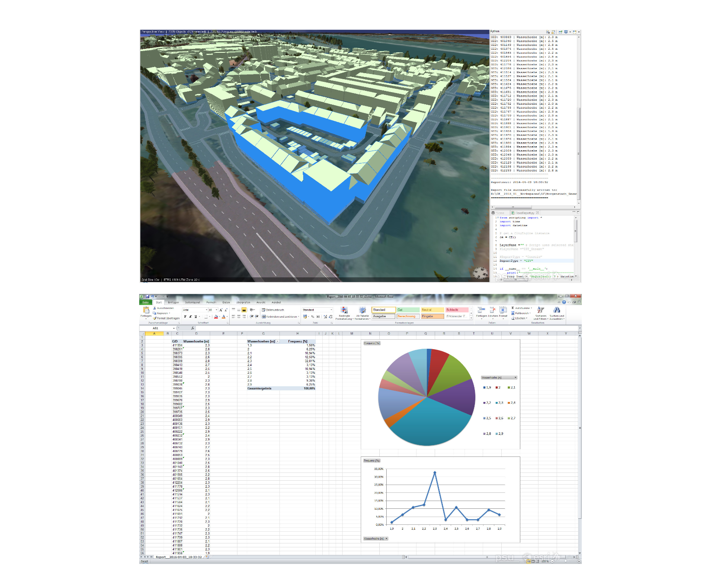721x588 pixels.
Task: Toggle the thousands separator 000 button
Action: (318, 317)
